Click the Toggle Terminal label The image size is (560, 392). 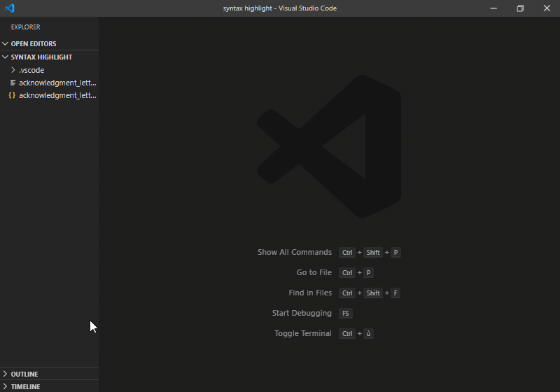(x=303, y=333)
